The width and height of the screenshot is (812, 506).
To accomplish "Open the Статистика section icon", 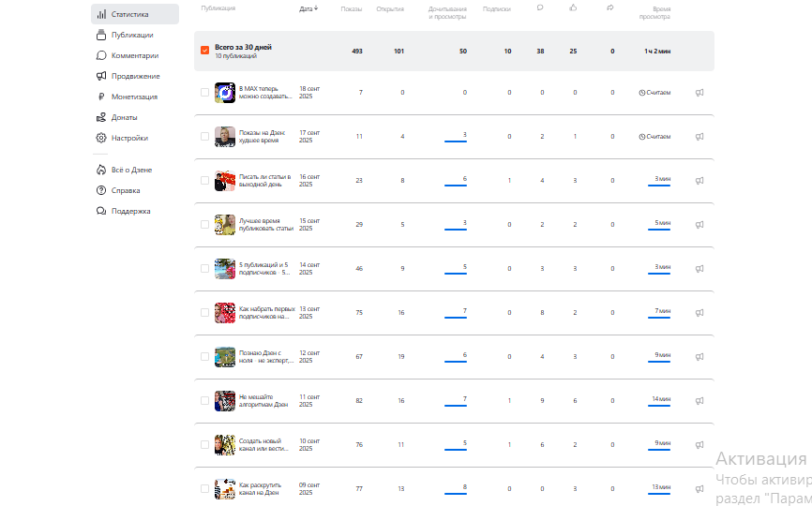I will click(101, 14).
